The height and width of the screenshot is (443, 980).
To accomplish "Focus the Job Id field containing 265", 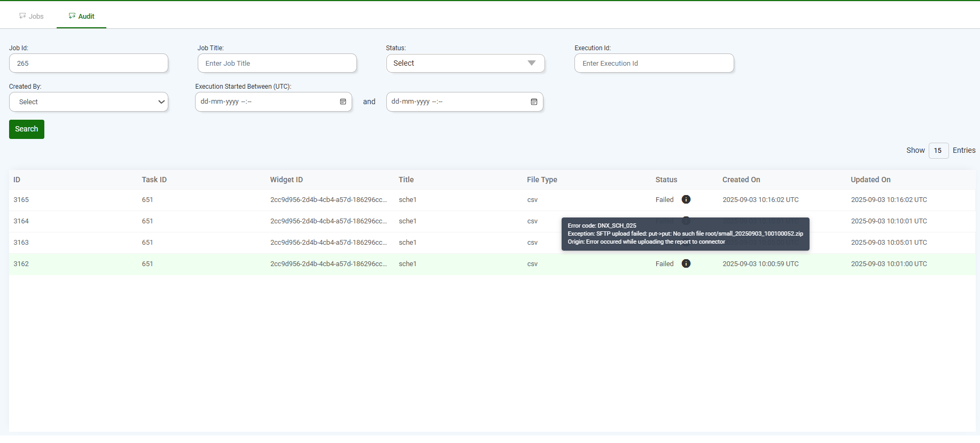I will coord(89,63).
